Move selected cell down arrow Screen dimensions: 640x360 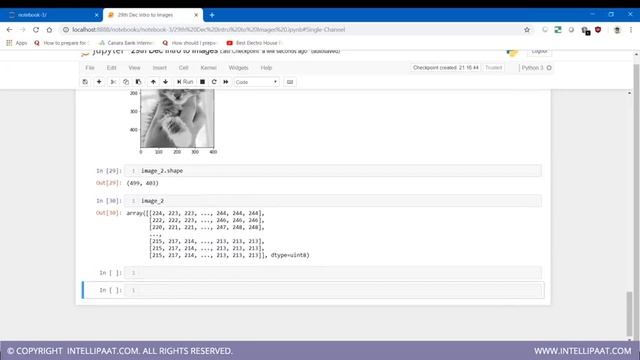click(165, 82)
